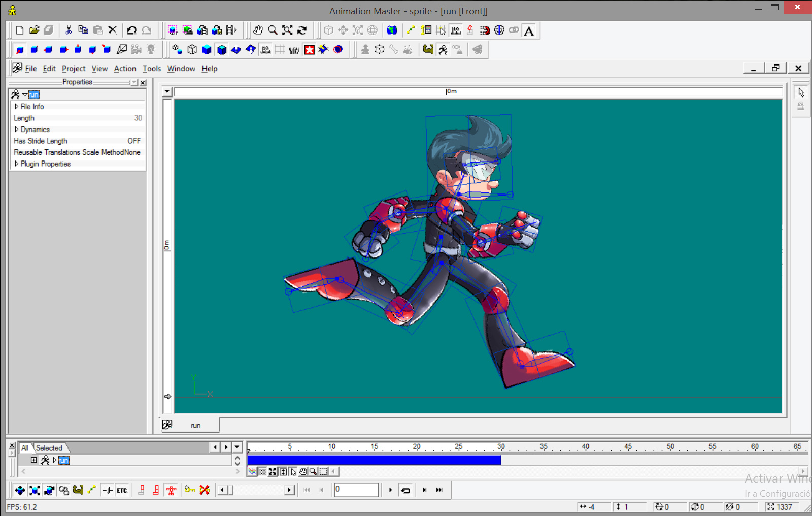Click the film strip render icon

coord(231,30)
